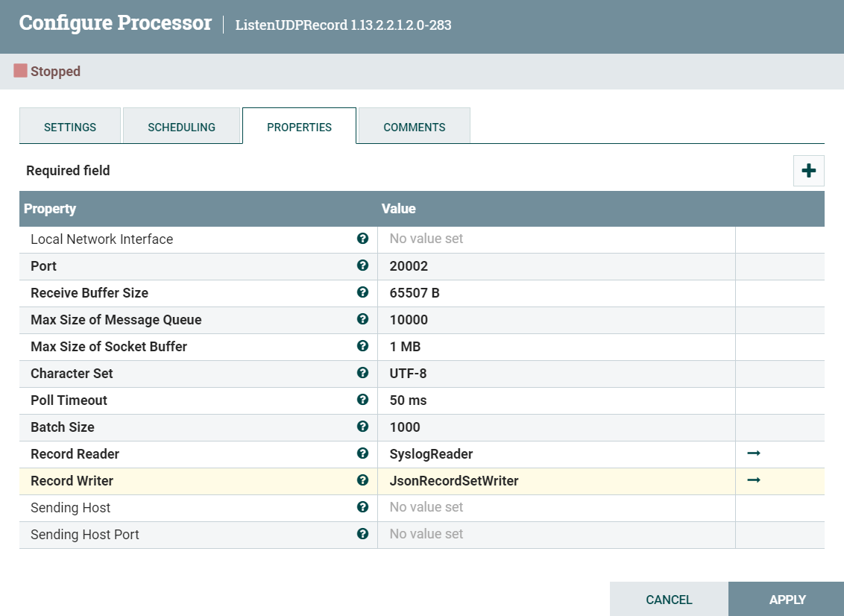Go to JsonRecordSetWriter using the arrow icon
Image resolution: width=844 pixels, height=616 pixels.
753,480
